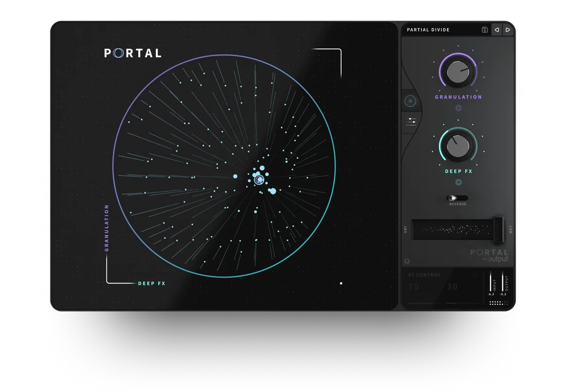Screen dimensions: 565x392
Task: Go to the next preset arrow
Action: pos(508,30)
